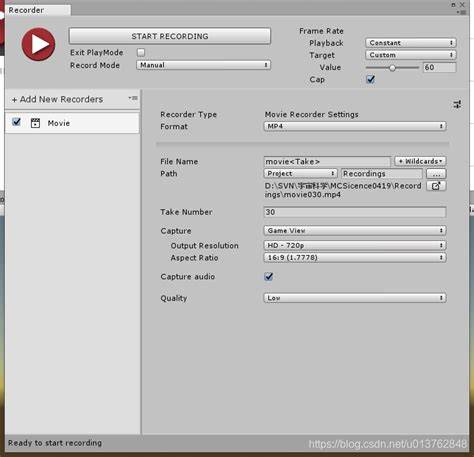Click the full output path text
The height and width of the screenshot is (457, 474).
point(343,190)
